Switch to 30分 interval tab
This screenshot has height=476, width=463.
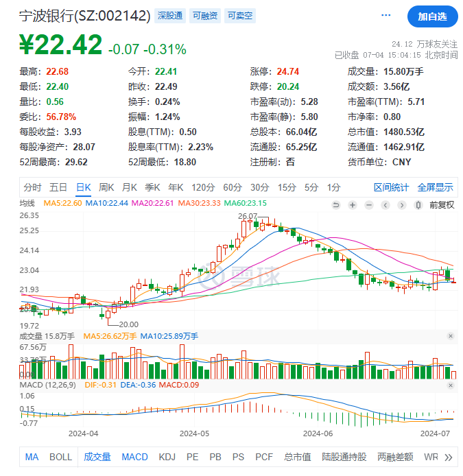click(260, 187)
